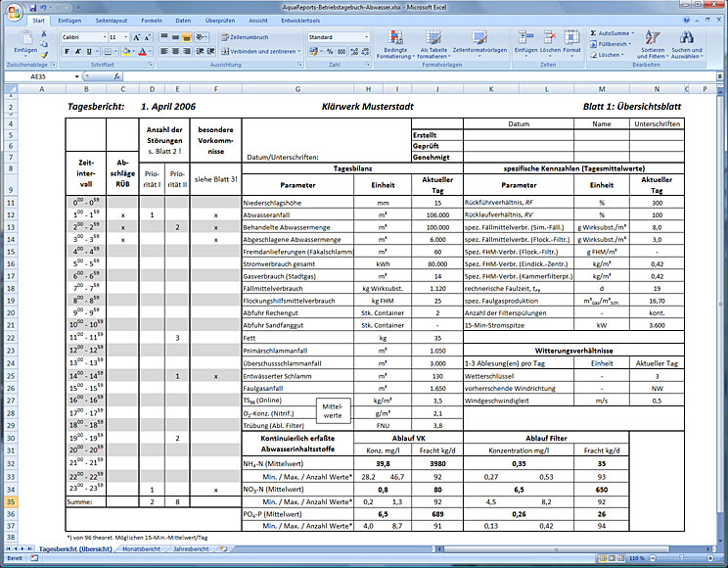This screenshot has width=728, height=568.
Task: Undo the last action in the quick access toolbar
Action: pyautogui.click(x=43, y=8)
